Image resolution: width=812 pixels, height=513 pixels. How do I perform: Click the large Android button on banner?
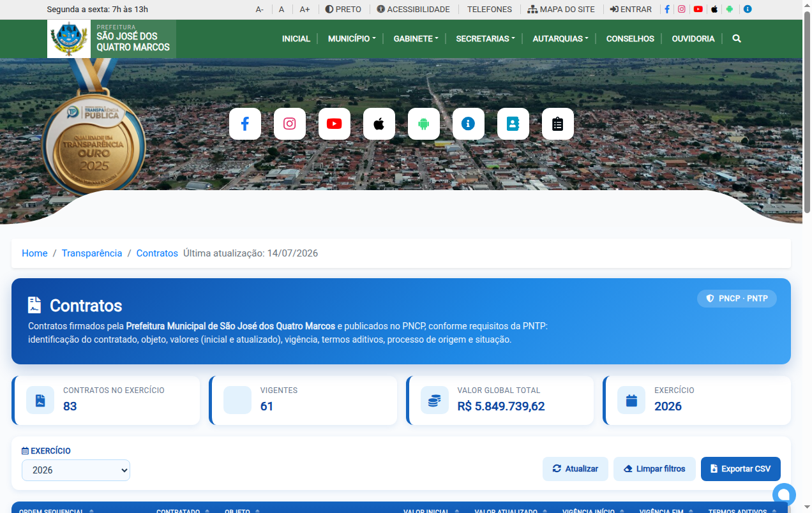pos(424,124)
